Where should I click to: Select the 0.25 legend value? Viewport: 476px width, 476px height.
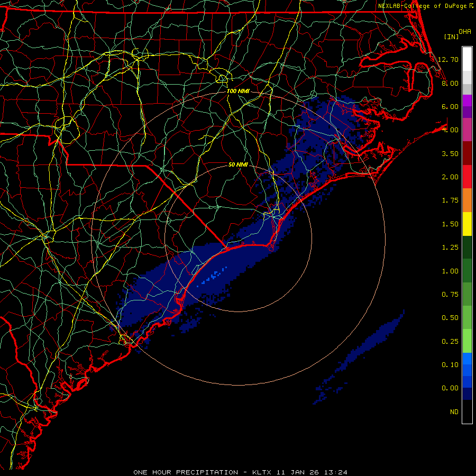450,342
